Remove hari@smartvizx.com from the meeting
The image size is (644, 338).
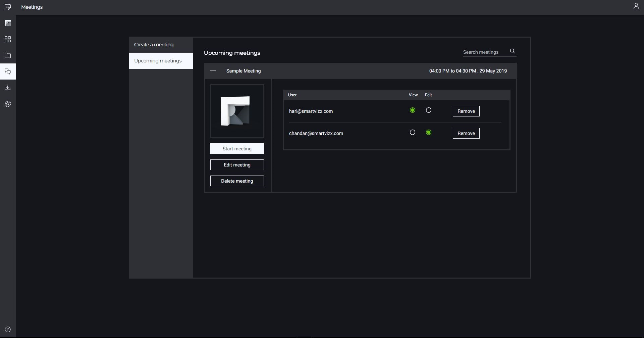pyautogui.click(x=466, y=111)
